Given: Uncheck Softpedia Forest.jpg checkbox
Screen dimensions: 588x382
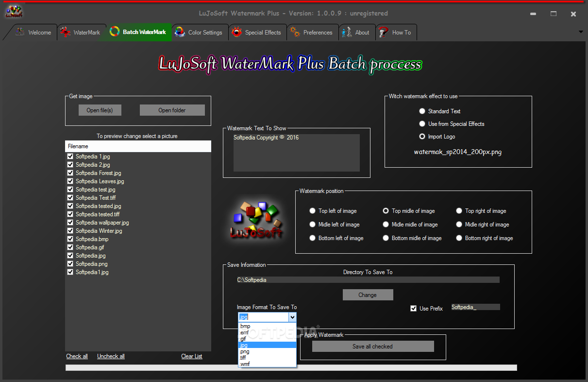Looking at the screenshot, I should pos(70,173).
